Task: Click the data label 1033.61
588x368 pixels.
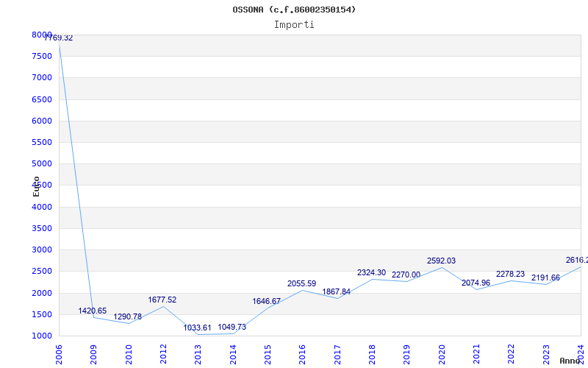Action: coord(197,328)
